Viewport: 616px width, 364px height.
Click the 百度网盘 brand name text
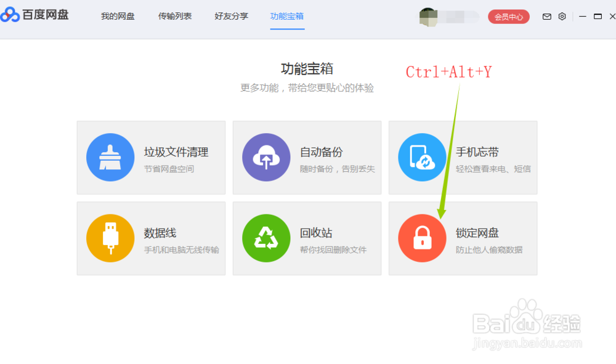tap(46, 15)
